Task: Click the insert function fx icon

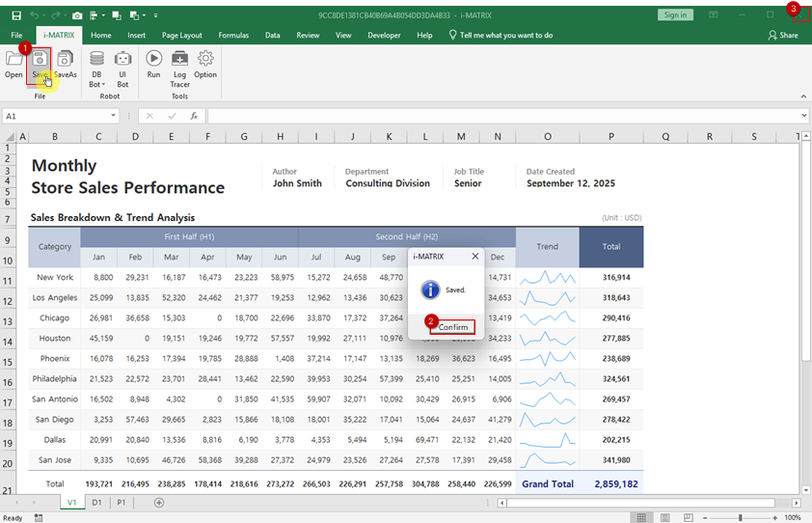Action: [194, 116]
